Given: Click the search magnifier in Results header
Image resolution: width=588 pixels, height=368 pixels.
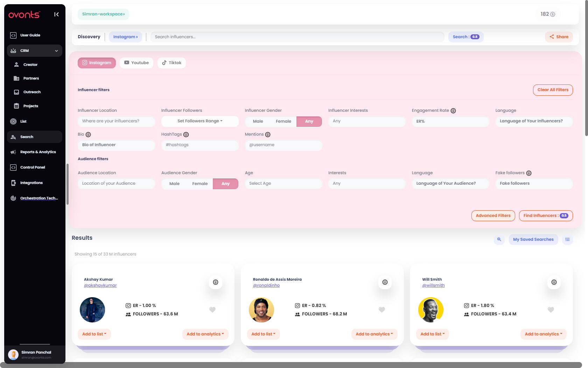Looking at the screenshot, I should (x=499, y=239).
